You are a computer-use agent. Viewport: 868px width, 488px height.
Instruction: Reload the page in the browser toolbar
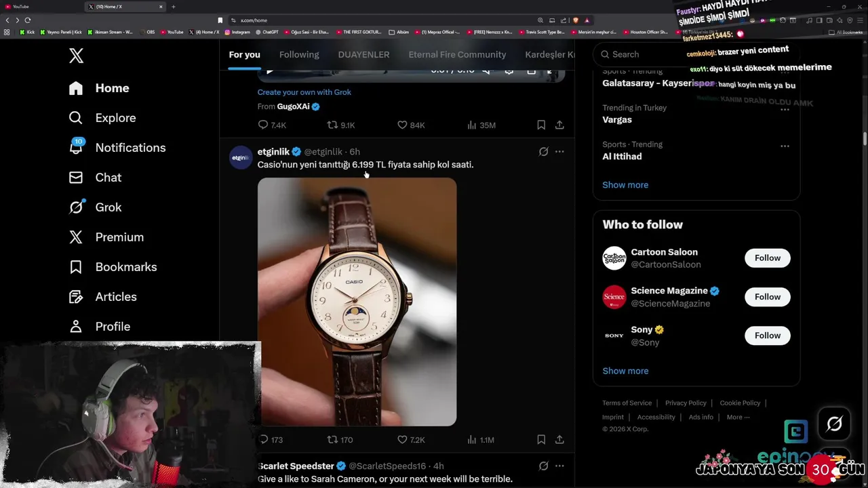coord(28,20)
